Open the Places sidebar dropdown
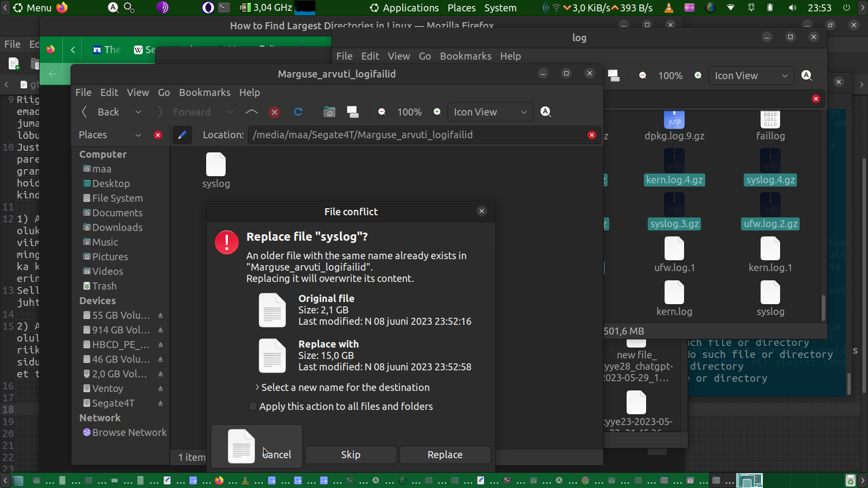868x488 pixels. coord(138,135)
